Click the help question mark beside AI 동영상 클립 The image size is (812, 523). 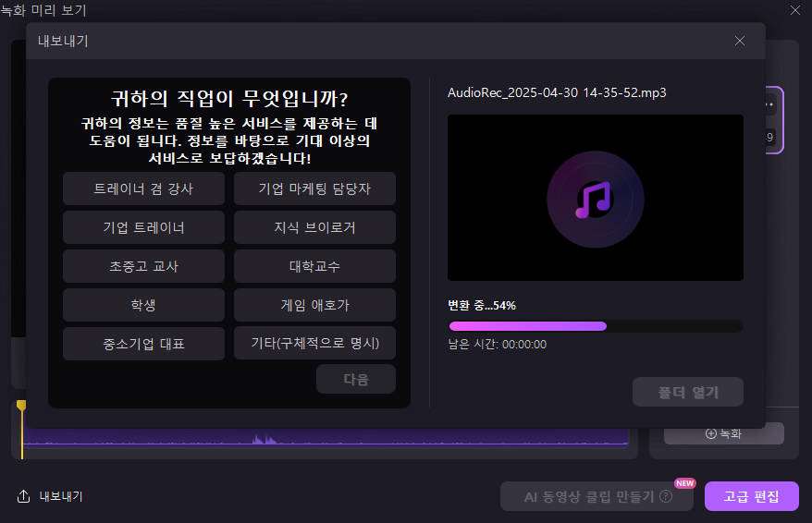(666, 496)
